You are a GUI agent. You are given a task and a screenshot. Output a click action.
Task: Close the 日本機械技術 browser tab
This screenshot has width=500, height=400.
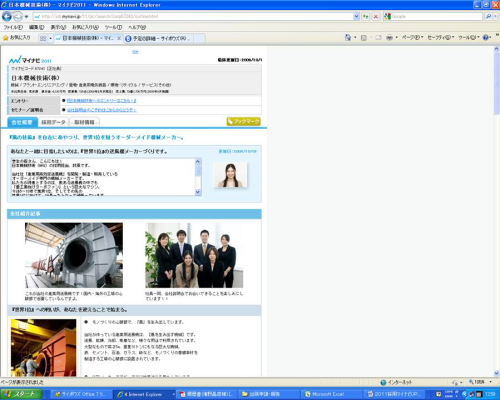coord(119,38)
